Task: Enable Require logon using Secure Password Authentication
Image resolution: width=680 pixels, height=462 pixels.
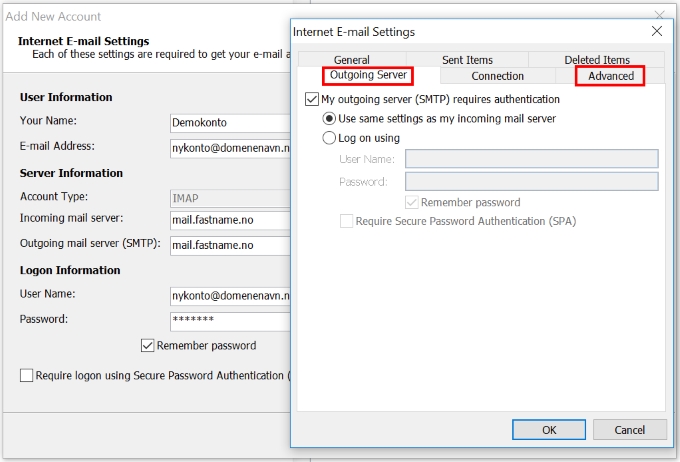Action: tap(26, 375)
